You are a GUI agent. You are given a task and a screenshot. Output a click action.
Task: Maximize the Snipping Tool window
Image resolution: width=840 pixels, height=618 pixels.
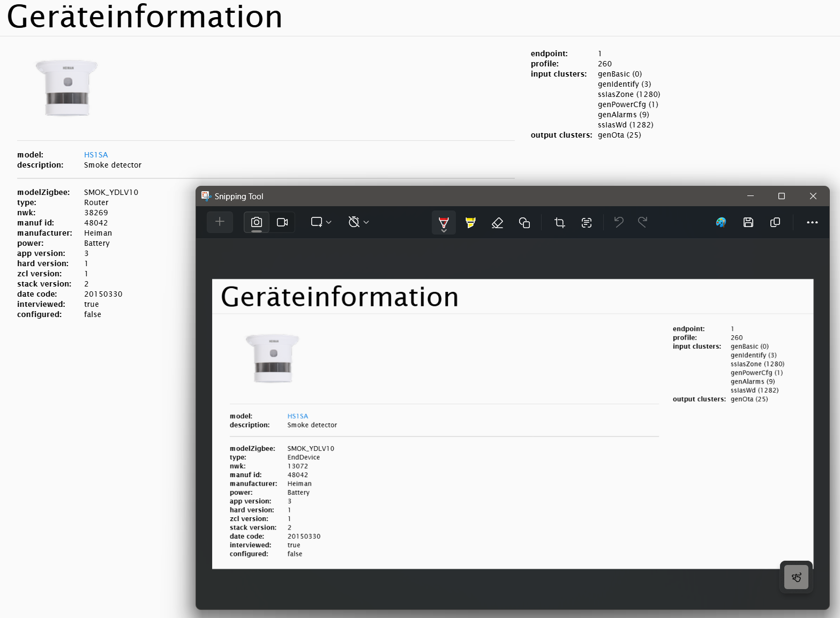pos(782,196)
